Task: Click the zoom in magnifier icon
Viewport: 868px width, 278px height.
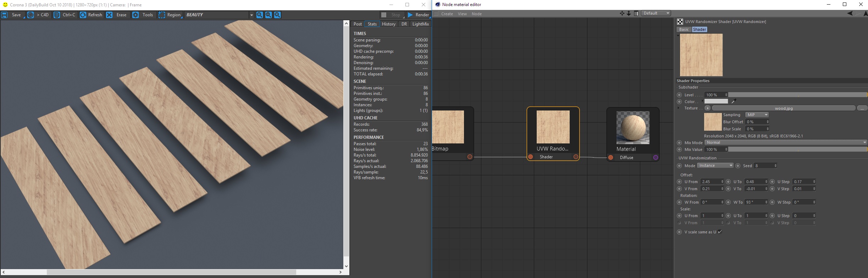Action: (260, 15)
